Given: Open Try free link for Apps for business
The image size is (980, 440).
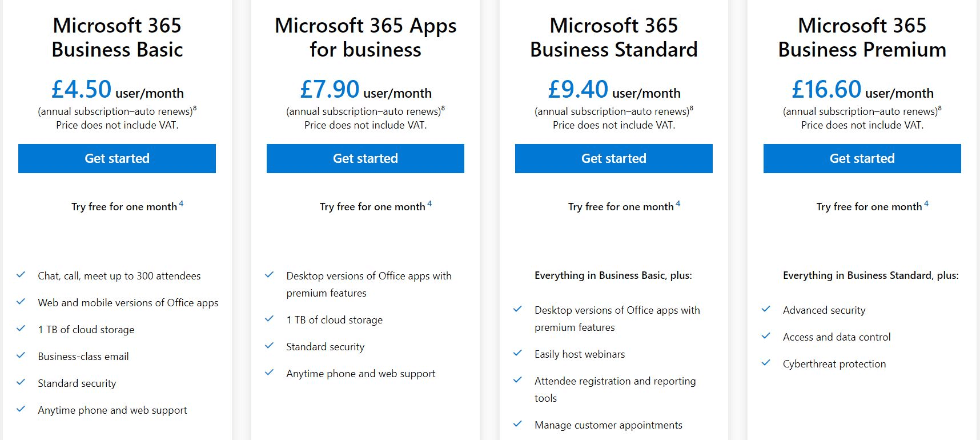Looking at the screenshot, I should click(373, 207).
